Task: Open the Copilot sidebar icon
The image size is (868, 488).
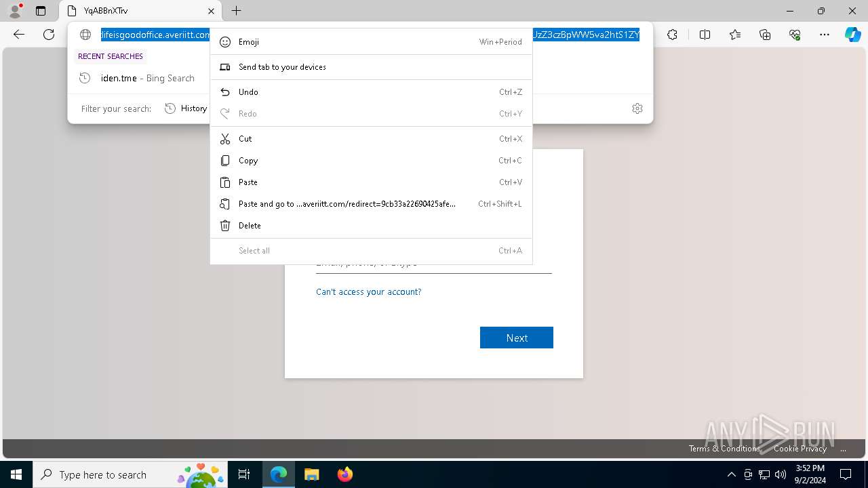Action: click(x=852, y=35)
